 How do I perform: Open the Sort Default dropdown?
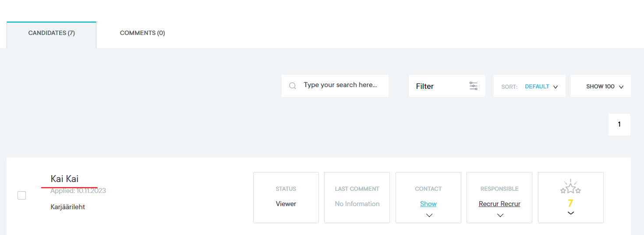541,87
